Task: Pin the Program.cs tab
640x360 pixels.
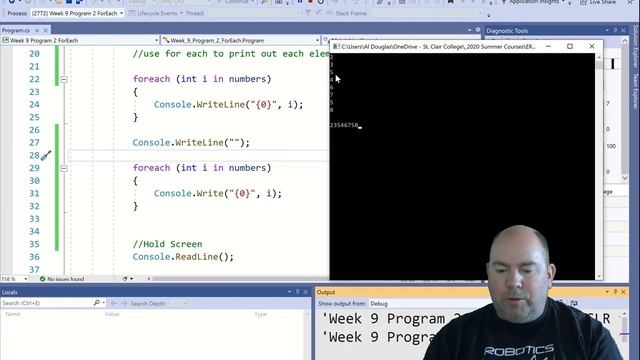Action: [x=37, y=30]
